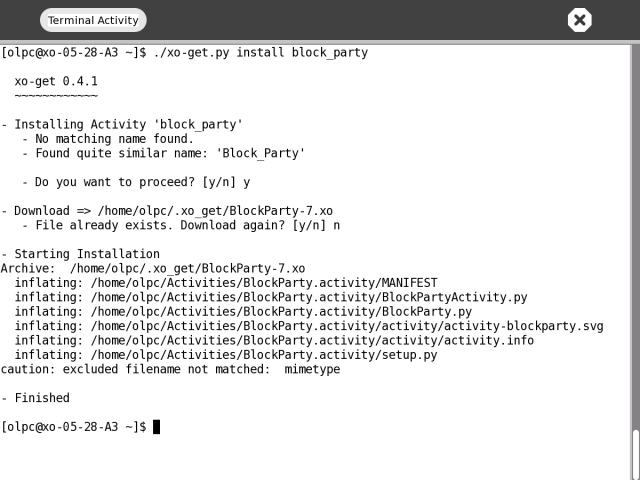Click the './xo-get.py install block_party' command text
The width and height of the screenshot is (640, 480).
click(261, 52)
